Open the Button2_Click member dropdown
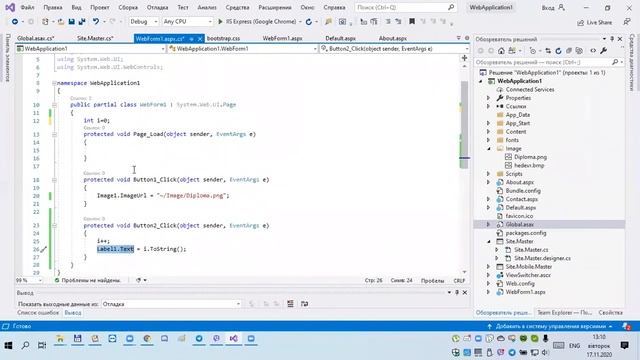Image resolution: width=640 pixels, height=360 pixels. [x=395, y=49]
